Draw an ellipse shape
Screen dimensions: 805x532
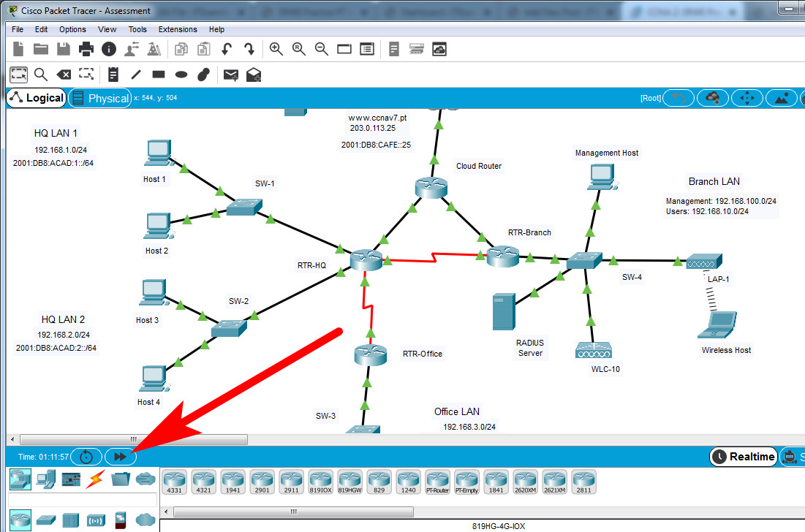[x=181, y=75]
